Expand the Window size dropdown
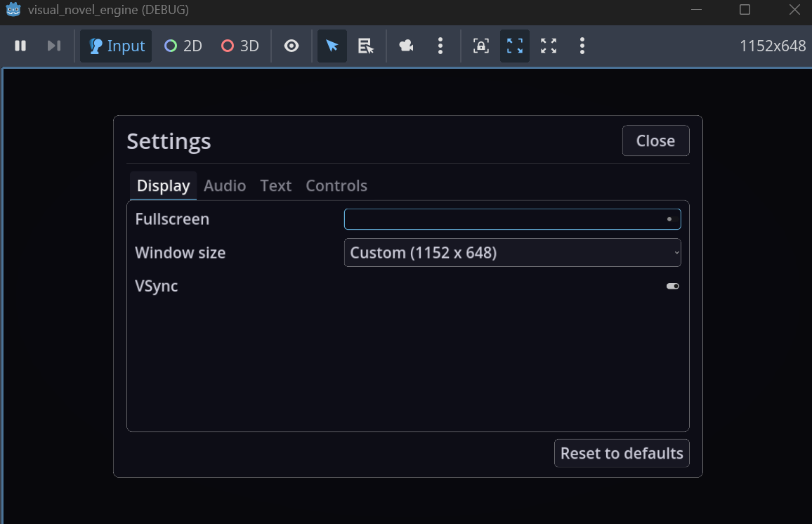812x524 pixels. point(513,253)
